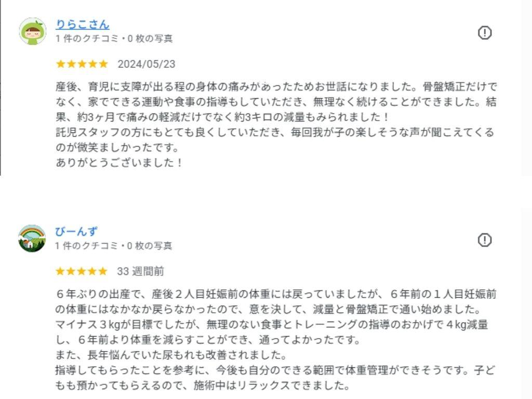Flag びーんず's review using the exclamation icon
The height and width of the screenshot is (399, 532).
coord(484,240)
